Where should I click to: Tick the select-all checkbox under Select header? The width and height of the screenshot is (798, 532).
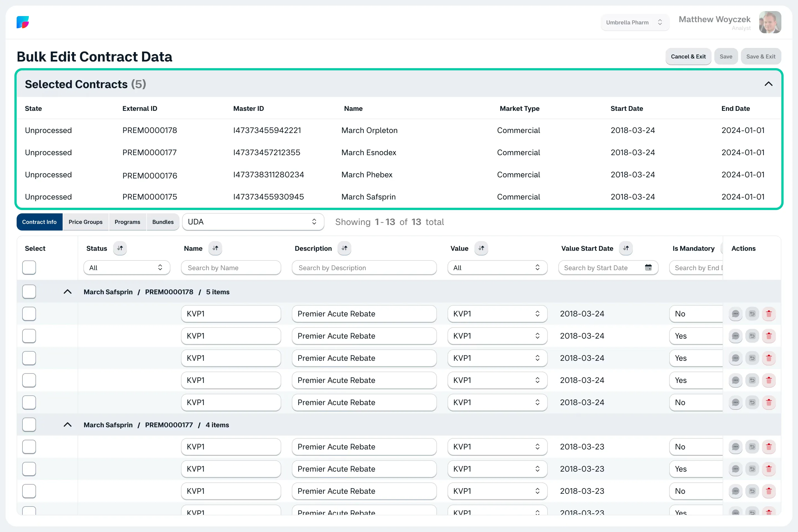click(x=29, y=268)
